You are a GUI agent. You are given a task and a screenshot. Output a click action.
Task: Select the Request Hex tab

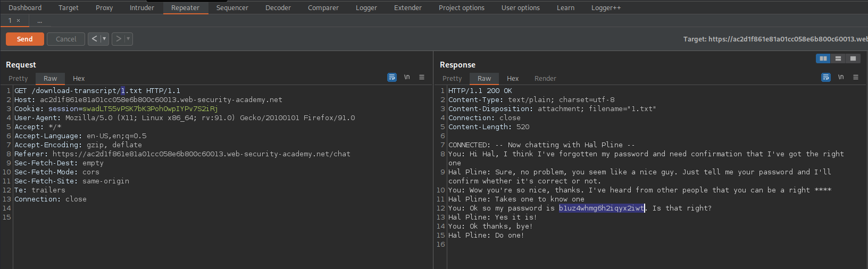79,78
